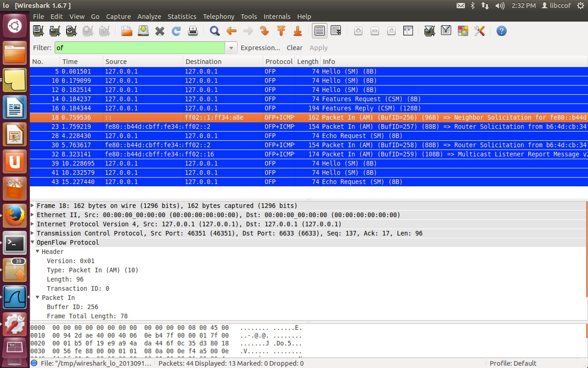The height and width of the screenshot is (368, 588).
Task: Zoom in toolbar icon
Action: pos(358,31)
